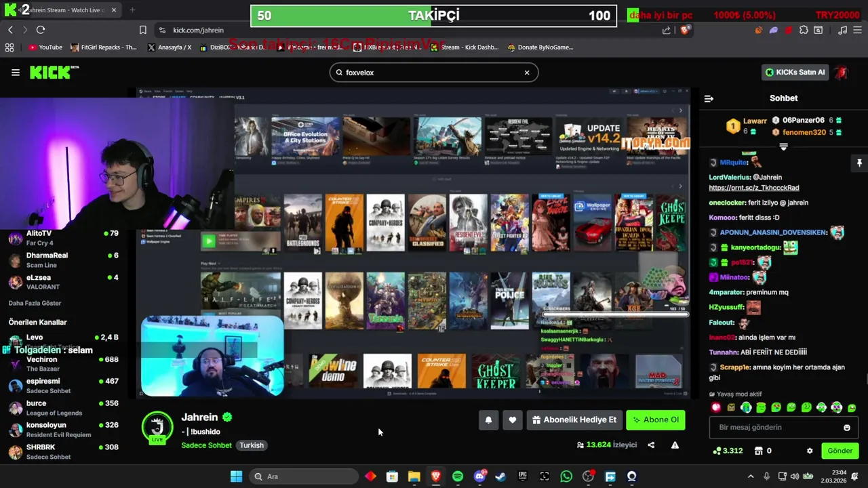Reload the browser page

coord(41,30)
